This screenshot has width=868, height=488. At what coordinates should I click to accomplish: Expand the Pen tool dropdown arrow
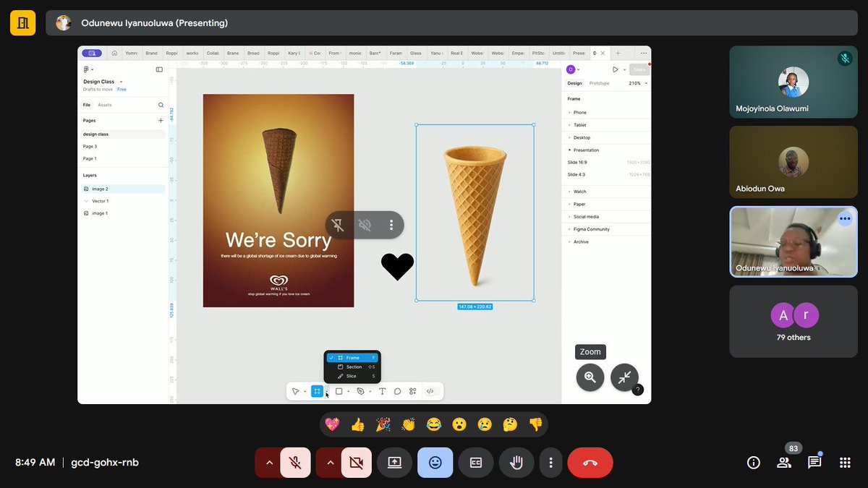[x=370, y=392]
